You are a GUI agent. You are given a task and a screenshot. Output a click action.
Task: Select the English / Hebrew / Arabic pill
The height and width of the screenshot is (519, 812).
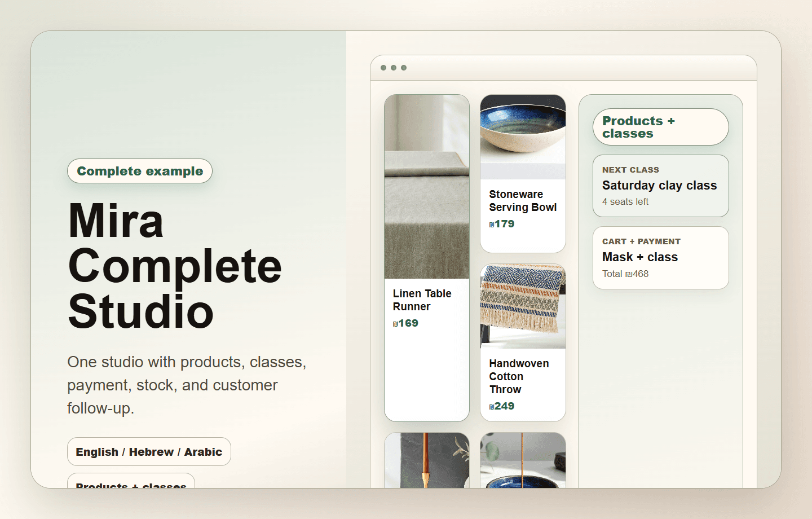(x=149, y=452)
